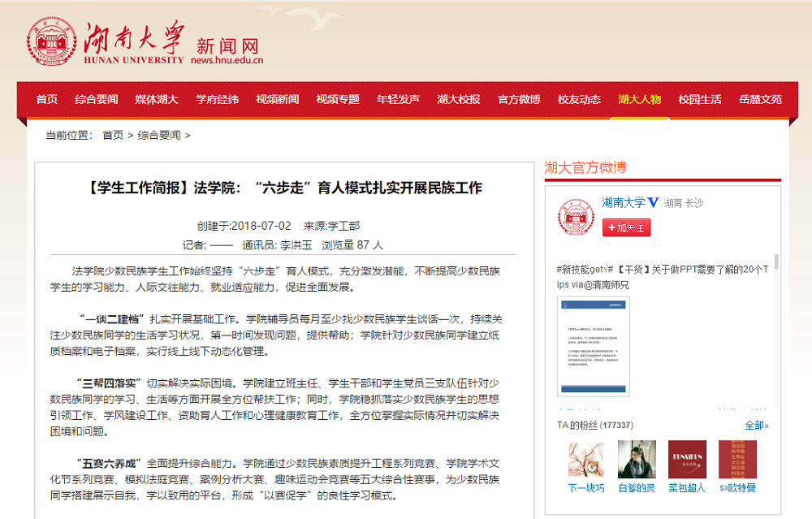The width and height of the screenshot is (812, 519).
Task: Open the 湖大人物 navigation tab
Action: (x=639, y=99)
